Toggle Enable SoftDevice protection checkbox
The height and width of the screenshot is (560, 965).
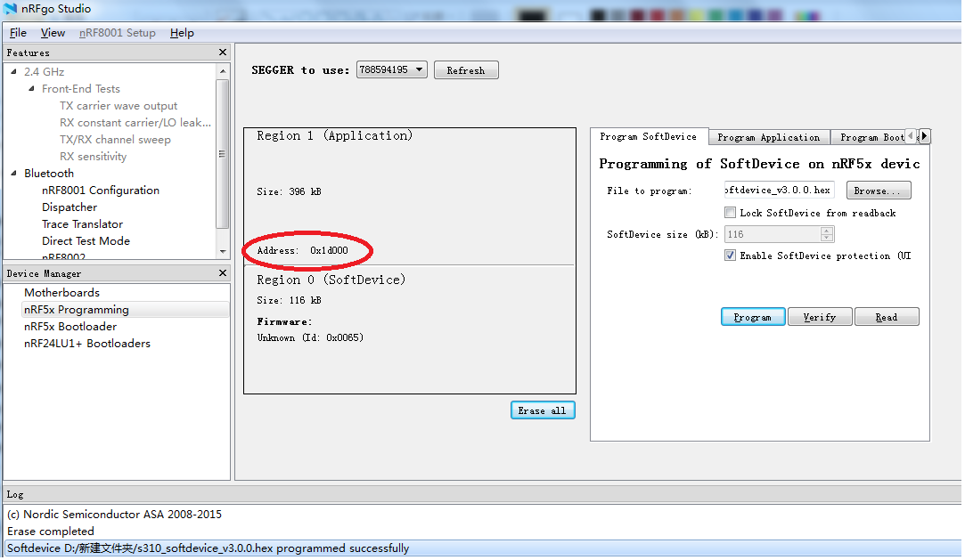(x=730, y=256)
